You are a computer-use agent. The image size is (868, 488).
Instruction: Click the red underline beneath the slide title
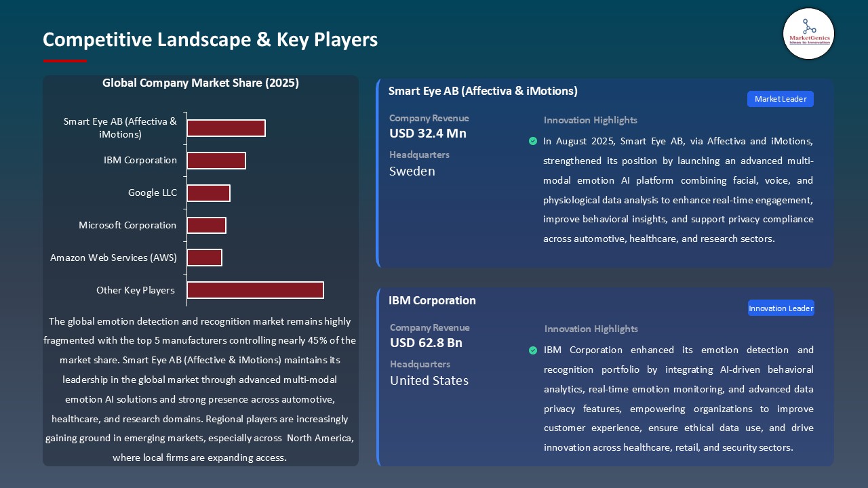[x=64, y=60]
